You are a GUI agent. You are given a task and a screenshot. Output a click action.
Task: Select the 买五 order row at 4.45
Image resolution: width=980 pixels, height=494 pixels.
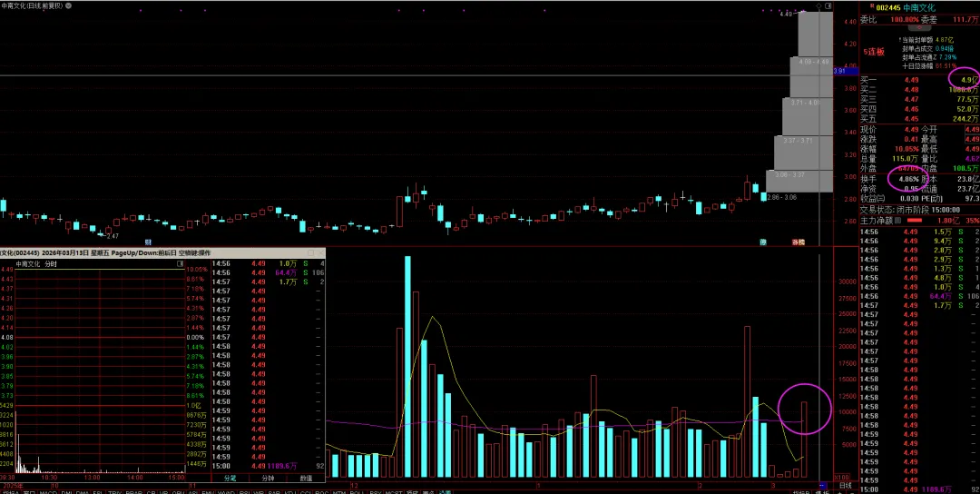point(920,119)
